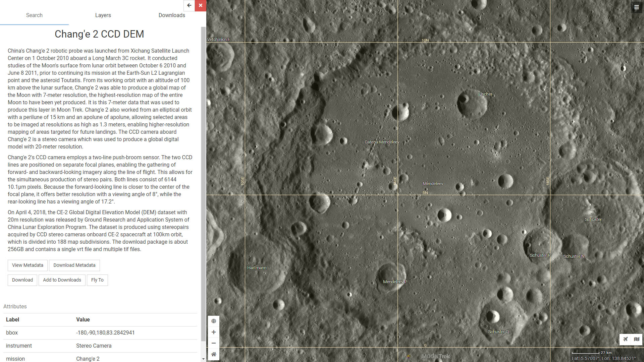Switch to the Search tab
Screen dimensions: 644x362
coord(34,15)
